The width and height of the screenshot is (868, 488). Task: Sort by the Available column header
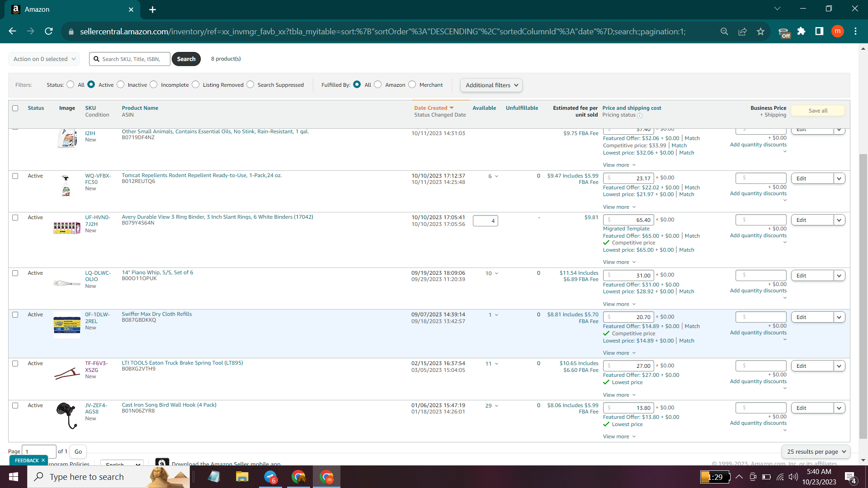pos(484,108)
